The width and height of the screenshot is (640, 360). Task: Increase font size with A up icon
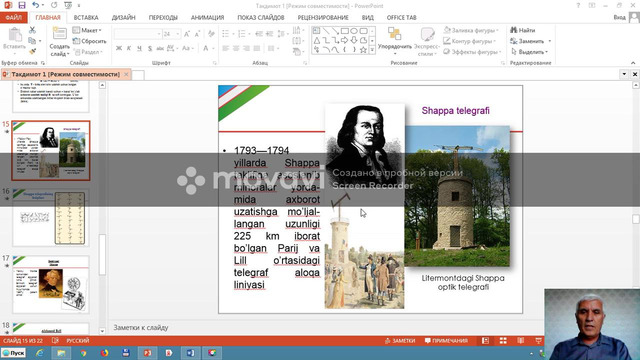pyautogui.click(x=187, y=34)
